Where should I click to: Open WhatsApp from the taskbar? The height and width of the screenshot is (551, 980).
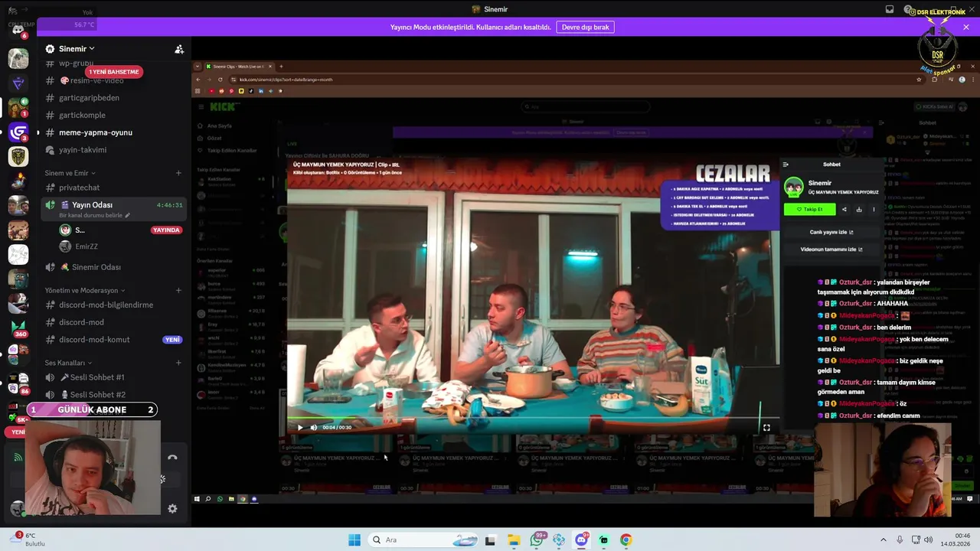pyautogui.click(x=537, y=540)
